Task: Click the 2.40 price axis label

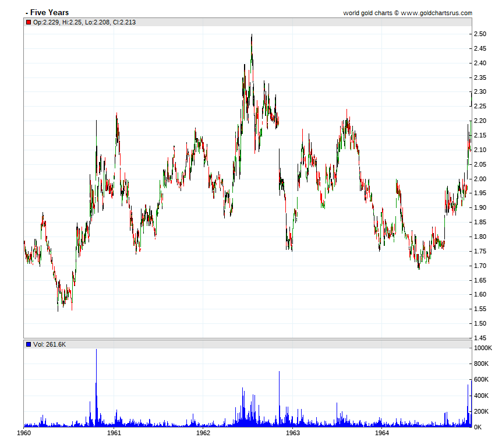Action: click(x=480, y=63)
